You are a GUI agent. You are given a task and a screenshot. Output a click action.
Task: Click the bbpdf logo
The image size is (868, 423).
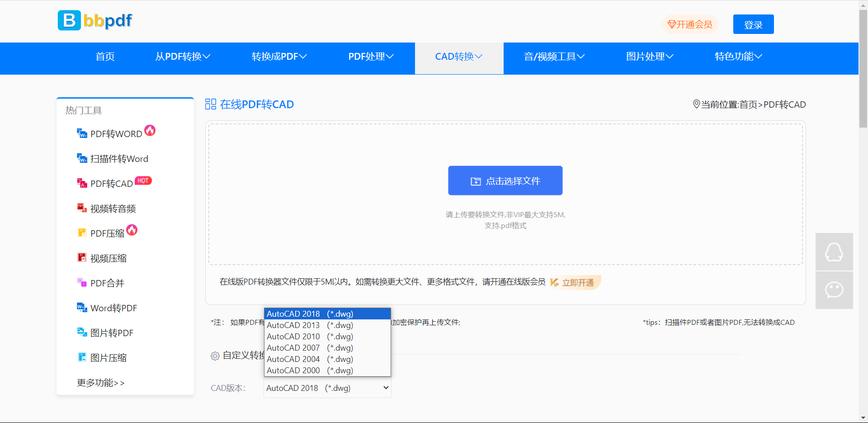tap(95, 20)
